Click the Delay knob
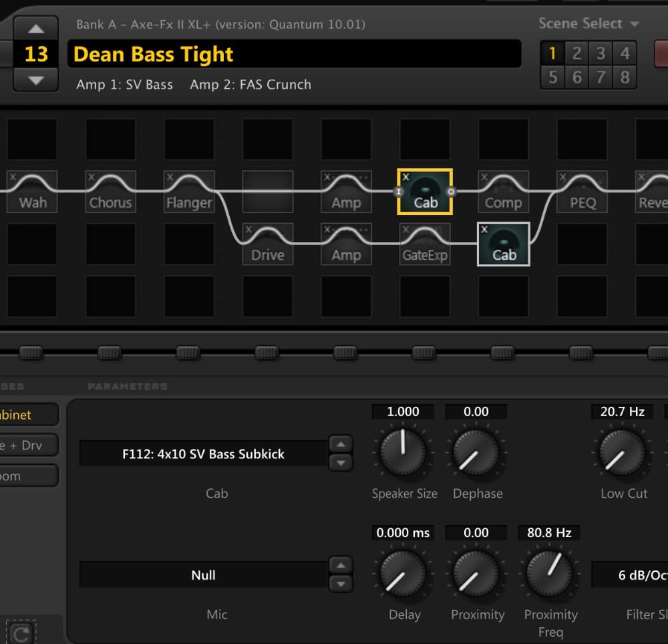This screenshot has width=668, height=644. point(403,573)
